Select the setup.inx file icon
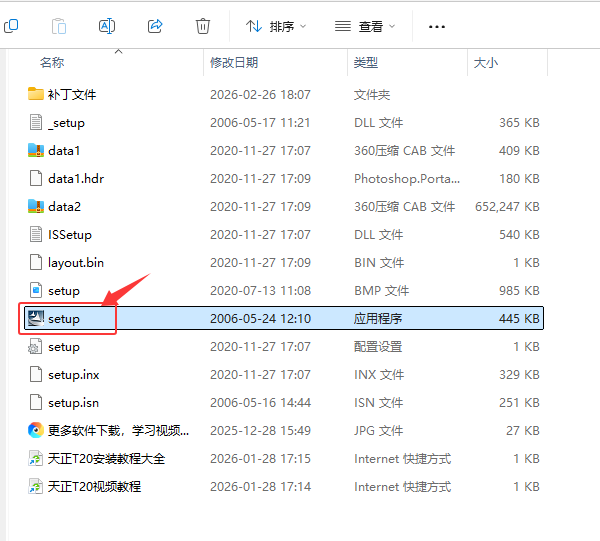The width and height of the screenshot is (600, 541). 36,374
